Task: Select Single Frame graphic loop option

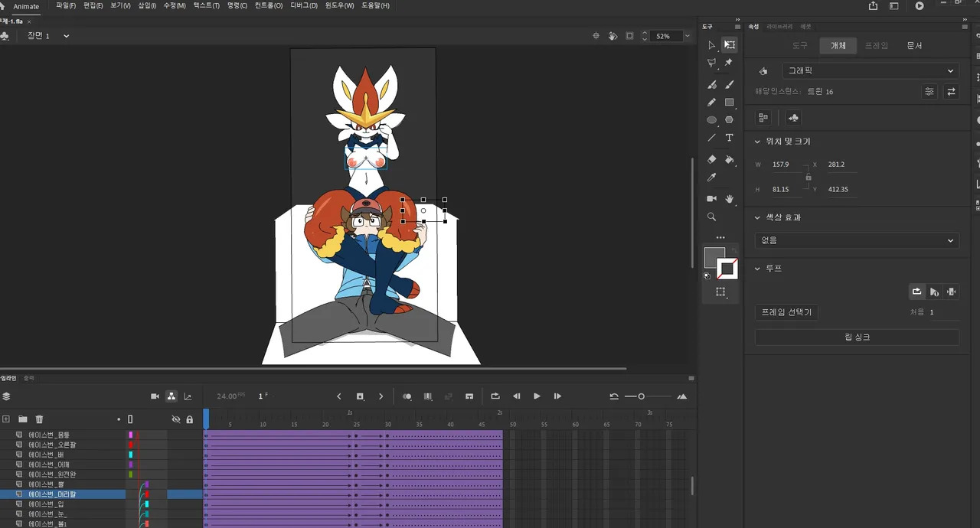Action: pyautogui.click(x=952, y=292)
